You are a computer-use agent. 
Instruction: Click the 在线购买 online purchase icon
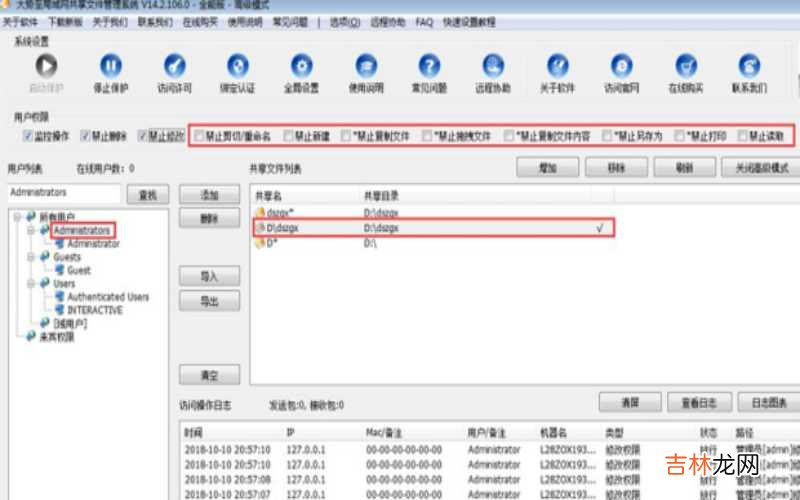click(686, 66)
